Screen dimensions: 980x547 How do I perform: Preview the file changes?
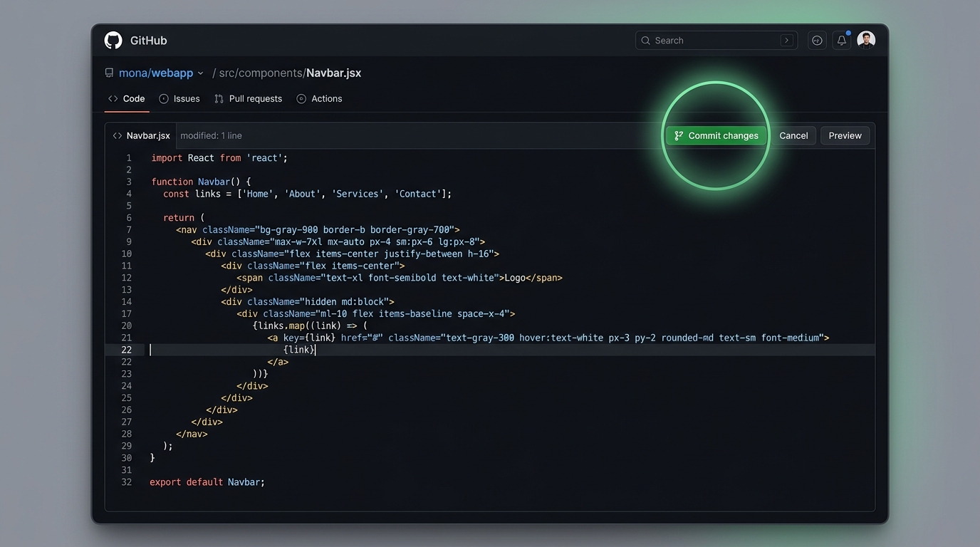pyautogui.click(x=845, y=135)
